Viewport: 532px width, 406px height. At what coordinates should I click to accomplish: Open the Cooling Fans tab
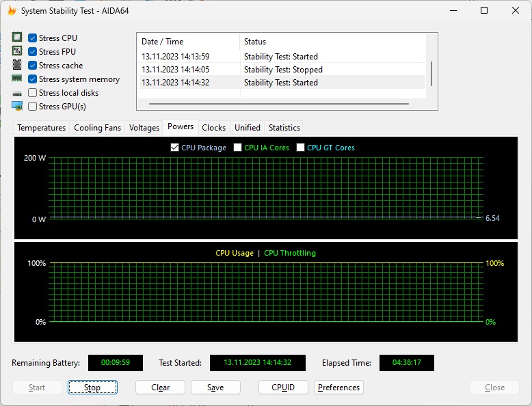pyautogui.click(x=97, y=128)
